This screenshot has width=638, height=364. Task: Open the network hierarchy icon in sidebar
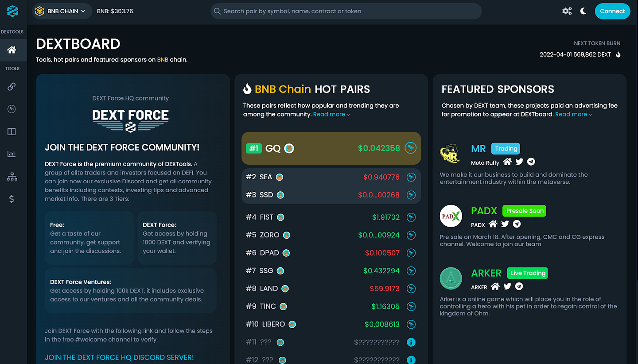[12, 177]
